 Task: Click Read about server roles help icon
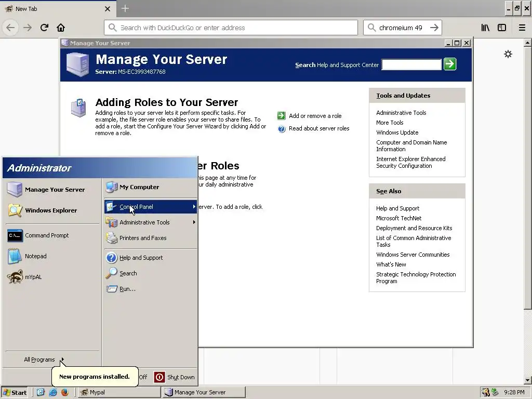click(282, 129)
